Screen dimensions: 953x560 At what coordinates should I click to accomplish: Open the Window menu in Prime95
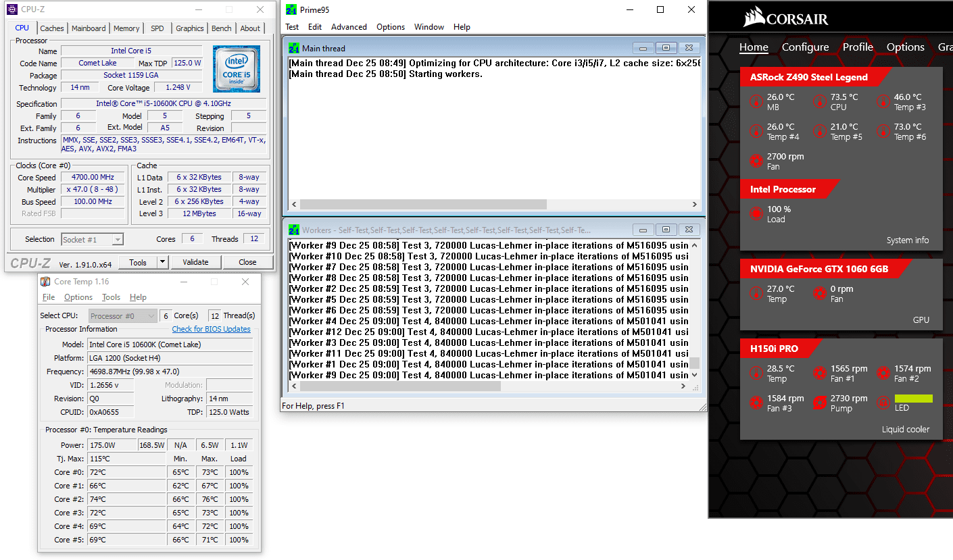429,27
